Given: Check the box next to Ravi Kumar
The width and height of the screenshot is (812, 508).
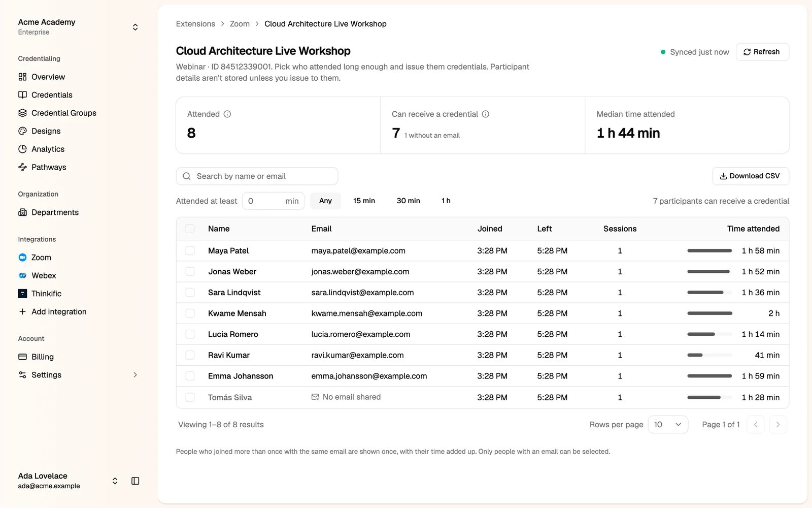Looking at the screenshot, I should [x=190, y=355].
